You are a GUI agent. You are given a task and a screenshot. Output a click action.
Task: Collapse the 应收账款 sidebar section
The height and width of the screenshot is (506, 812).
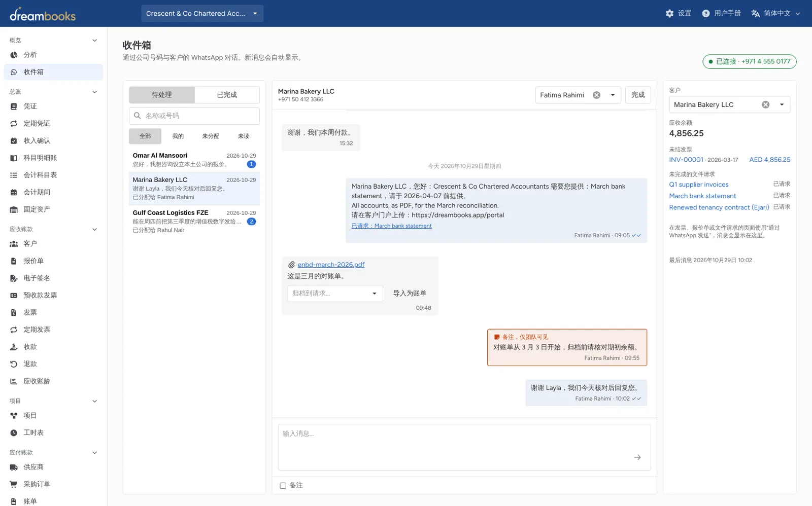tap(94, 229)
